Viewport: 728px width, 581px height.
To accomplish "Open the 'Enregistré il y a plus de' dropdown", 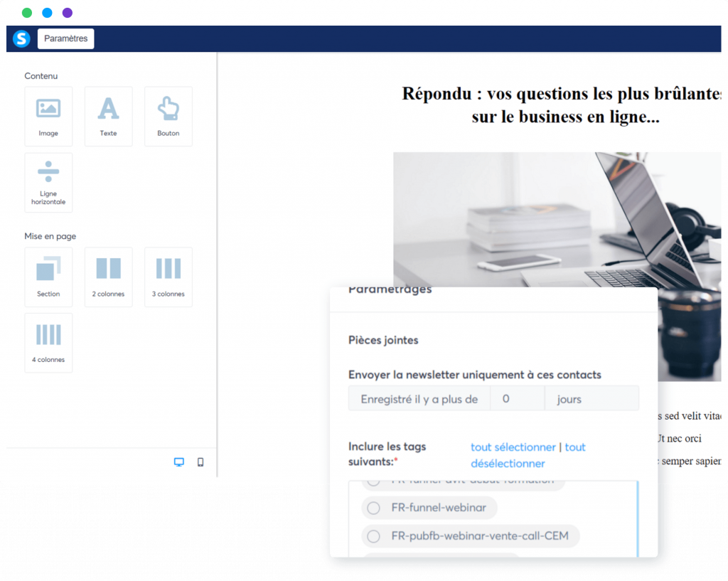I will pos(419,399).
